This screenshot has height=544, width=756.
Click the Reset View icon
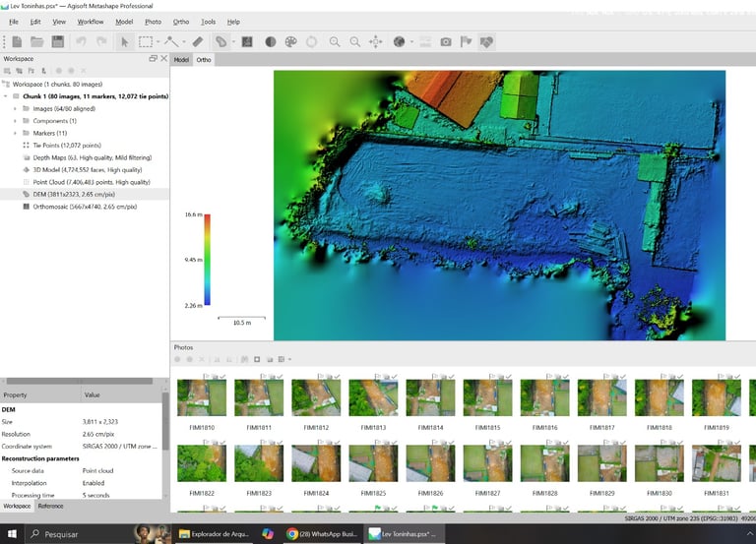(x=375, y=42)
